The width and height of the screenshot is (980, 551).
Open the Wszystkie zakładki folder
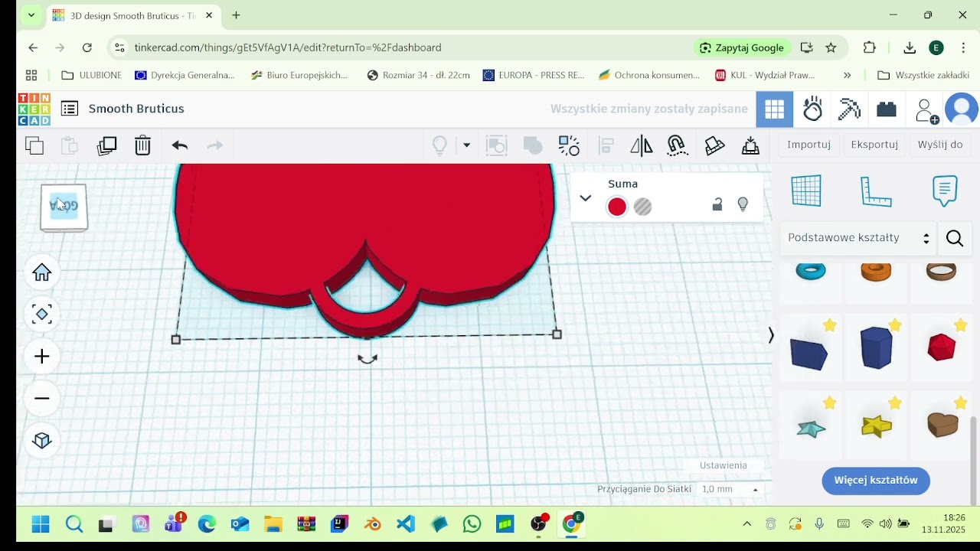tap(924, 75)
